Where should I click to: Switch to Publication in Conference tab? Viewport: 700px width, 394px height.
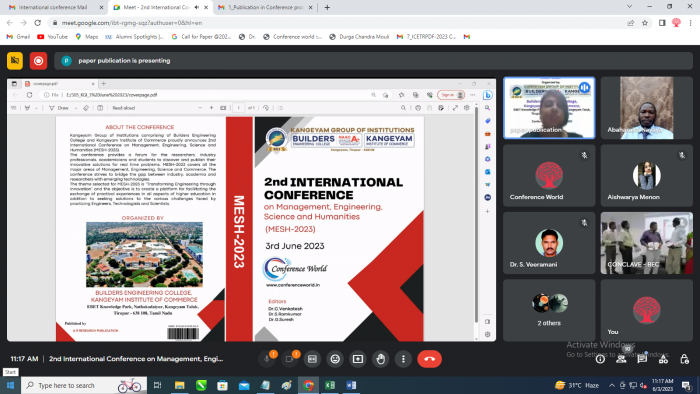coord(264,7)
